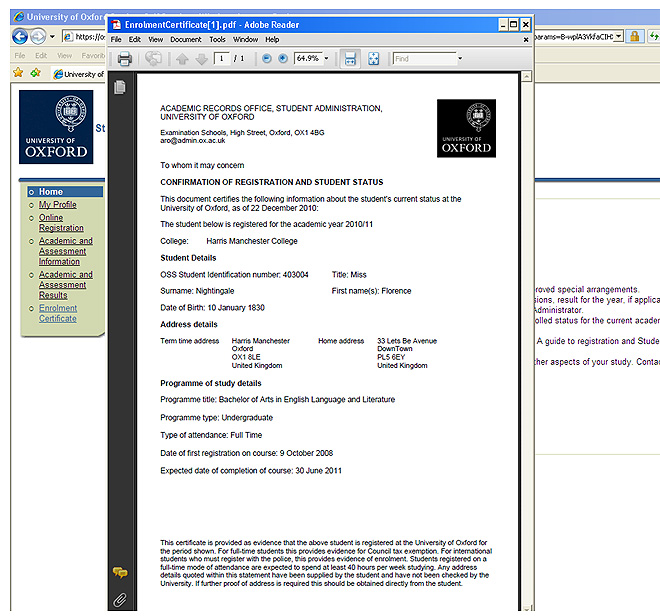Open the My Profile link
Image resolution: width=660 pixels, height=616 pixels.
tap(57, 204)
